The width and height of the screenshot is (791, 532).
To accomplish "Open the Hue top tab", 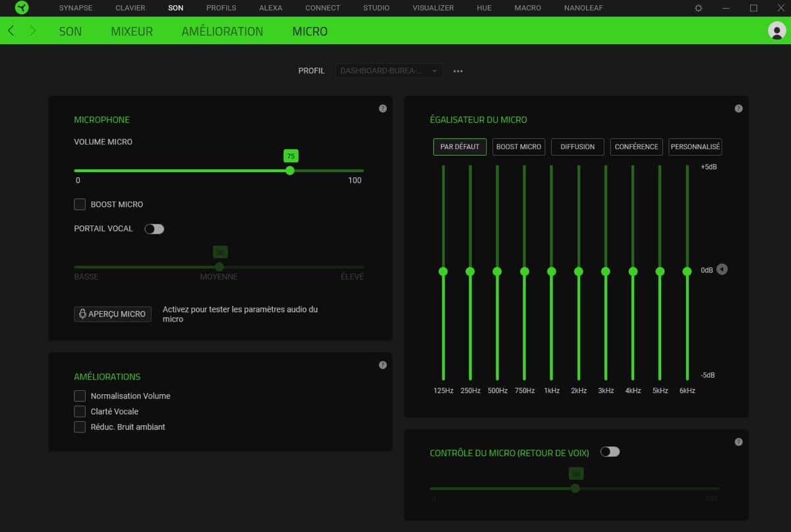I will [x=484, y=8].
